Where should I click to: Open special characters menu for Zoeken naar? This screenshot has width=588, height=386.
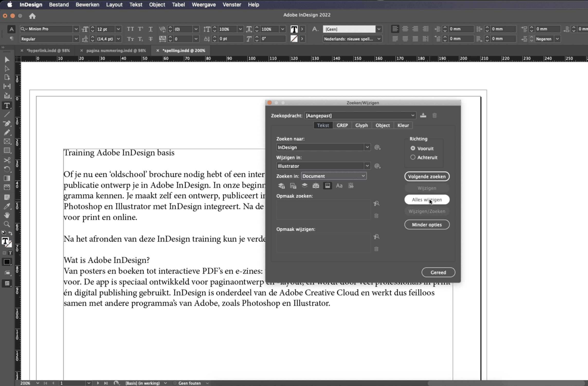pos(377,147)
